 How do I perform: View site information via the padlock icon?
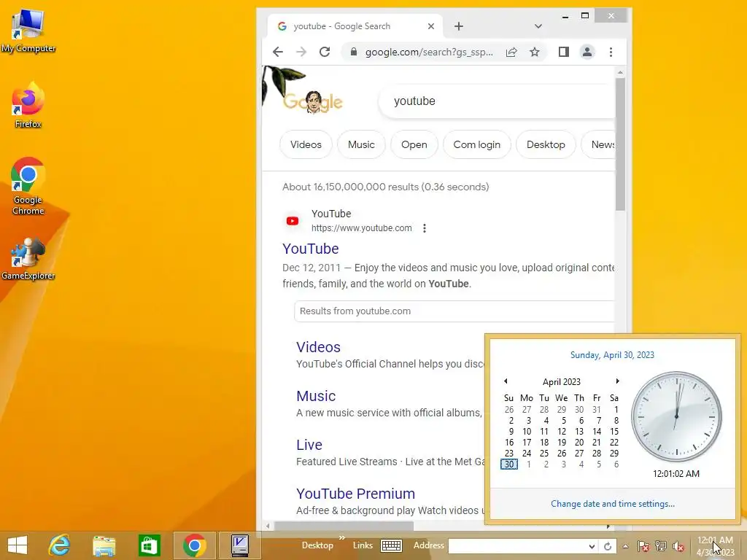coord(354,52)
